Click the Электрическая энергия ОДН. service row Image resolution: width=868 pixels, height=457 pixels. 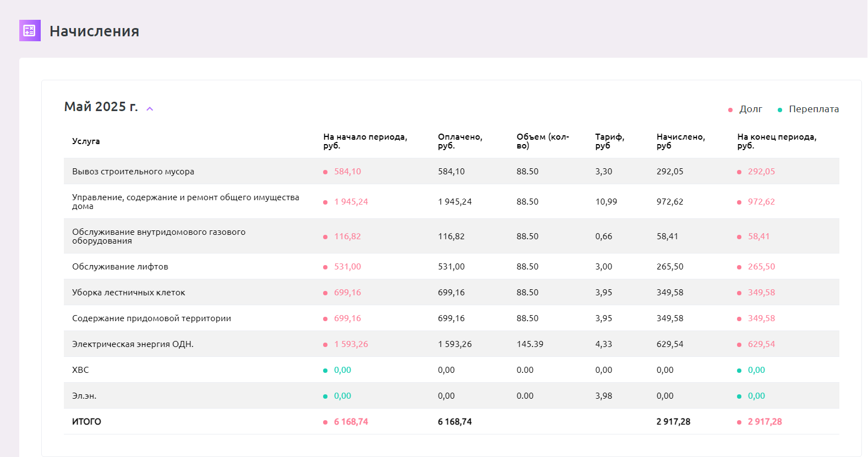pyautogui.click(x=133, y=344)
